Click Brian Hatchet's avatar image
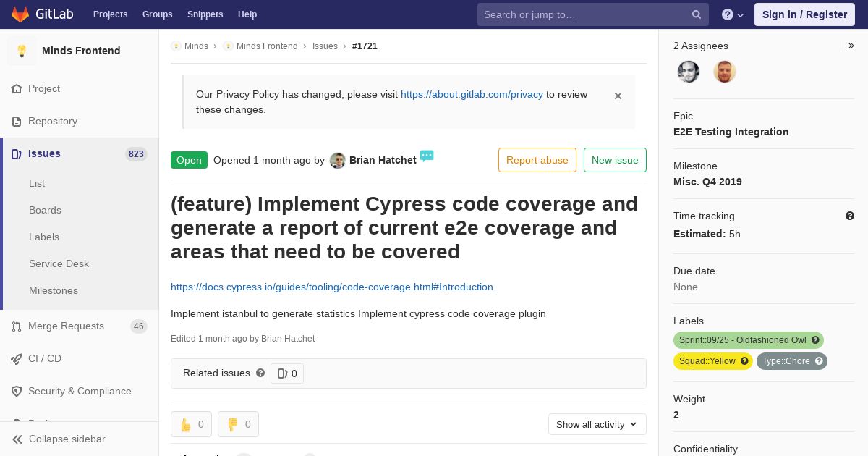This screenshot has width=868, height=456. click(337, 161)
